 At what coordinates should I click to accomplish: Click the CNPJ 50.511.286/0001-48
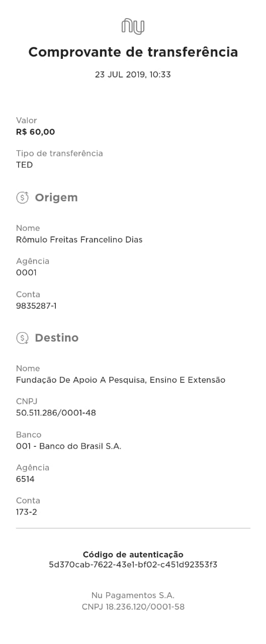56,413
